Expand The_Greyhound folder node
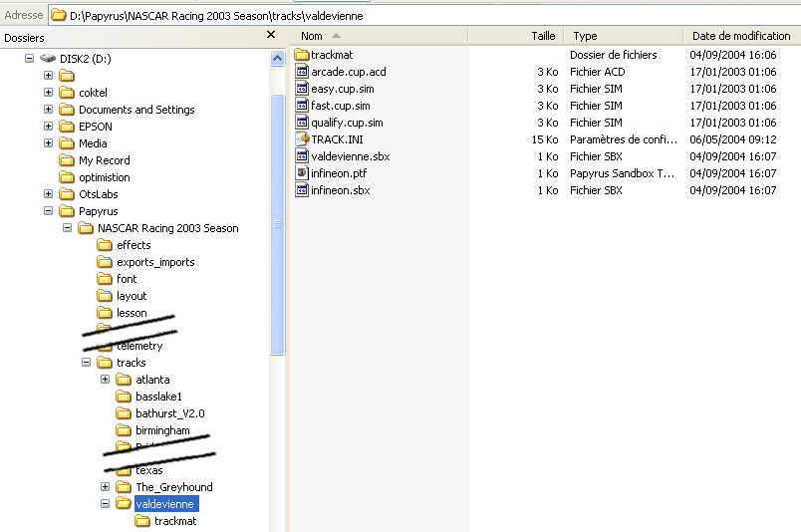801x532 pixels. [105, 487]
